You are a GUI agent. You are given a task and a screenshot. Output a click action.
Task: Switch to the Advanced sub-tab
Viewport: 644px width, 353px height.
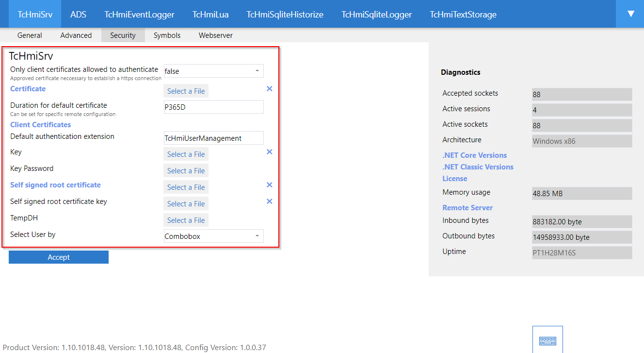click(x=76, y=35)
